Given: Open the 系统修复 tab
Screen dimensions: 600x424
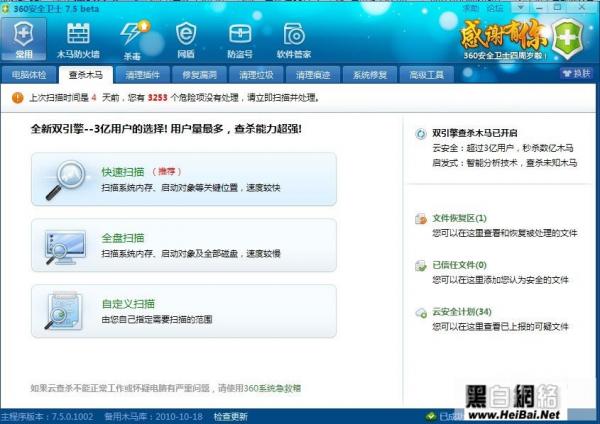Looking at the screenshot, I should point(370,75).
